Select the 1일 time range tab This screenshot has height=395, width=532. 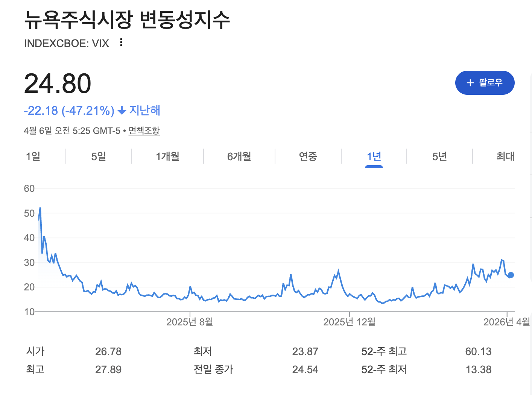tap(33, 156)
